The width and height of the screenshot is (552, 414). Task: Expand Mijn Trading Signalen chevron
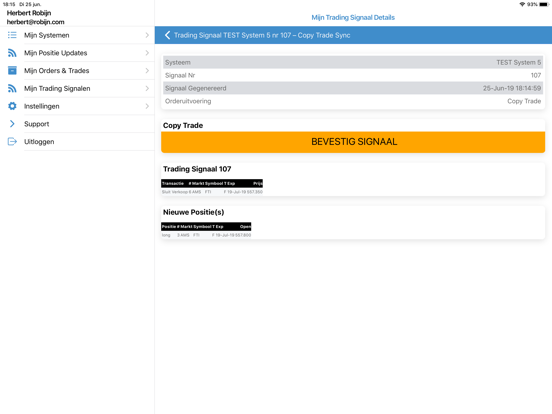(147, 88)
